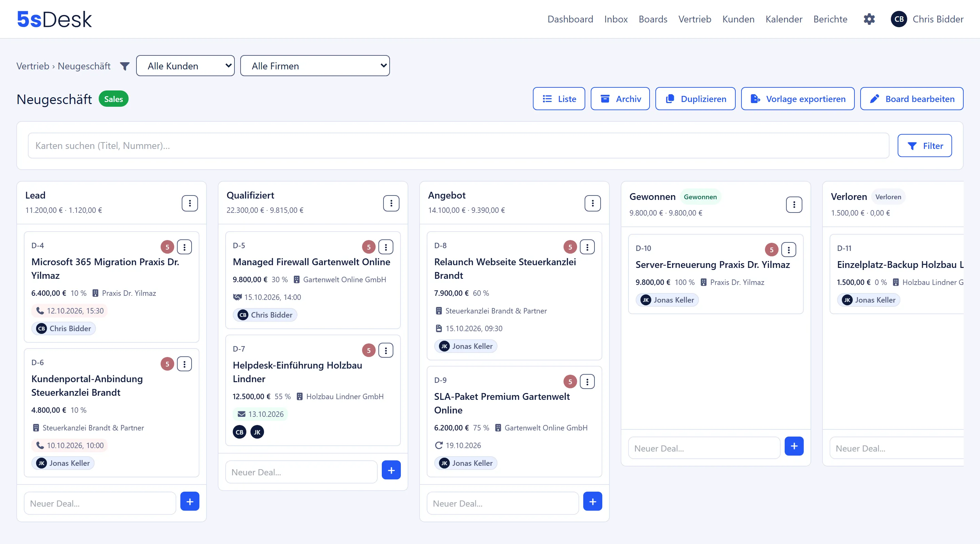This screenshot has height=544, width=980.
Task: Open the Archiv button
Action: click(x=620, y=99)
